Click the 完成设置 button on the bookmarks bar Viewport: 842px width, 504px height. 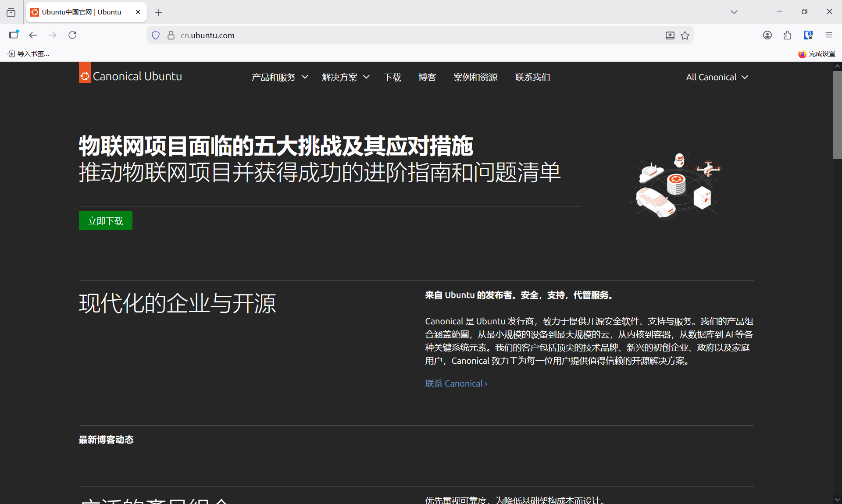click(817, 53)
